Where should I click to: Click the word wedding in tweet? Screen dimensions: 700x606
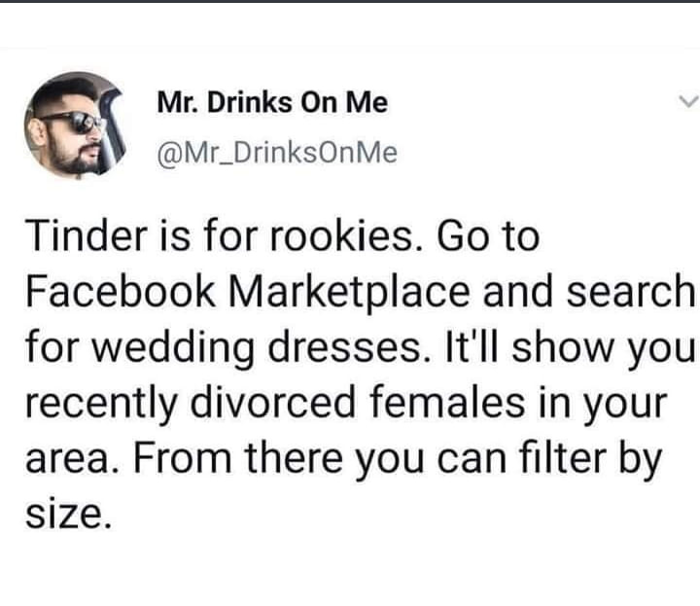[173, 349]
